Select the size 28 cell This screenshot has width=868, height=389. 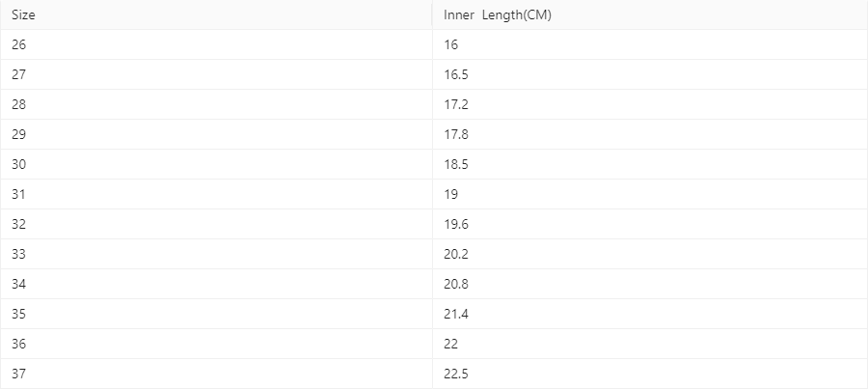19,105
